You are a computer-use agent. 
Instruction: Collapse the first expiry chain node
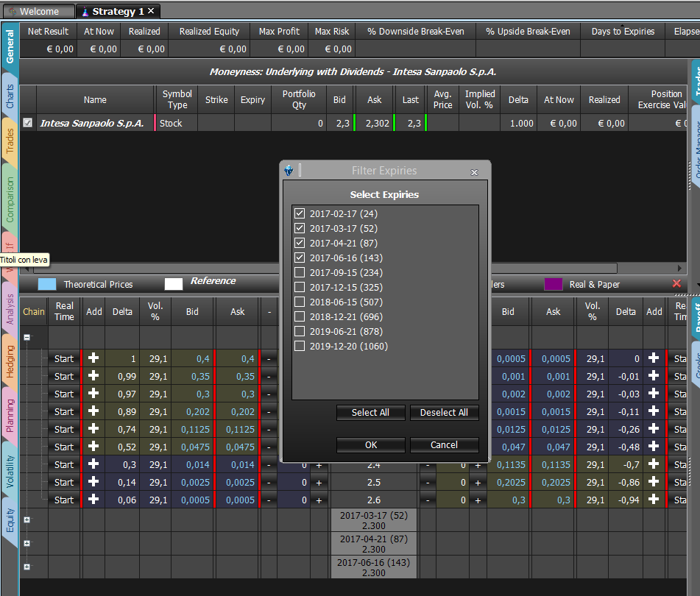(x=26, y=337)
